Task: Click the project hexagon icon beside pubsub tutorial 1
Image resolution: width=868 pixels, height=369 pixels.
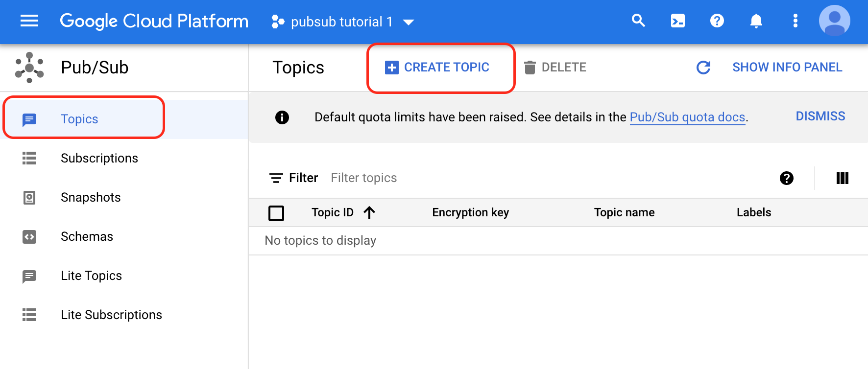Action: tap(278, 22)
